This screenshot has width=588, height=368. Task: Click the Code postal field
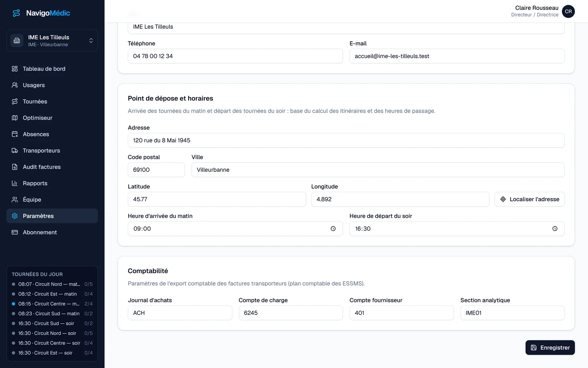(156, 170)
